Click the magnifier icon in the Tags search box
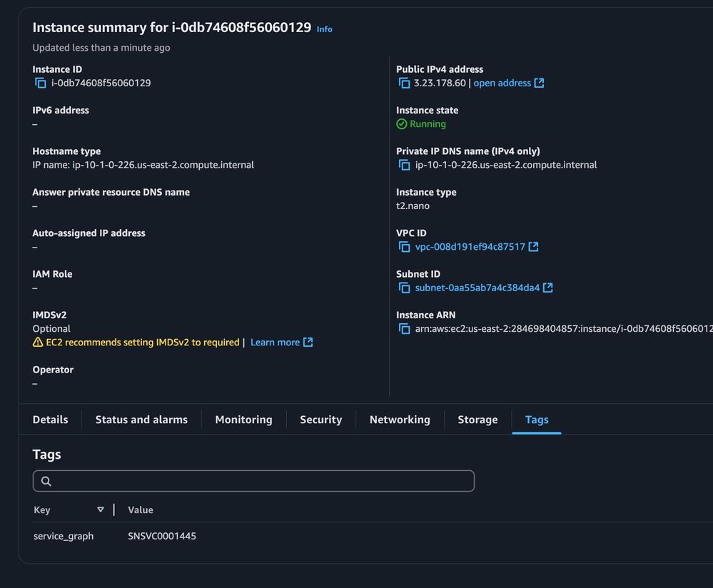Viewport: 713px width, 588px height. pyautogui.click(x=46, y=481)
